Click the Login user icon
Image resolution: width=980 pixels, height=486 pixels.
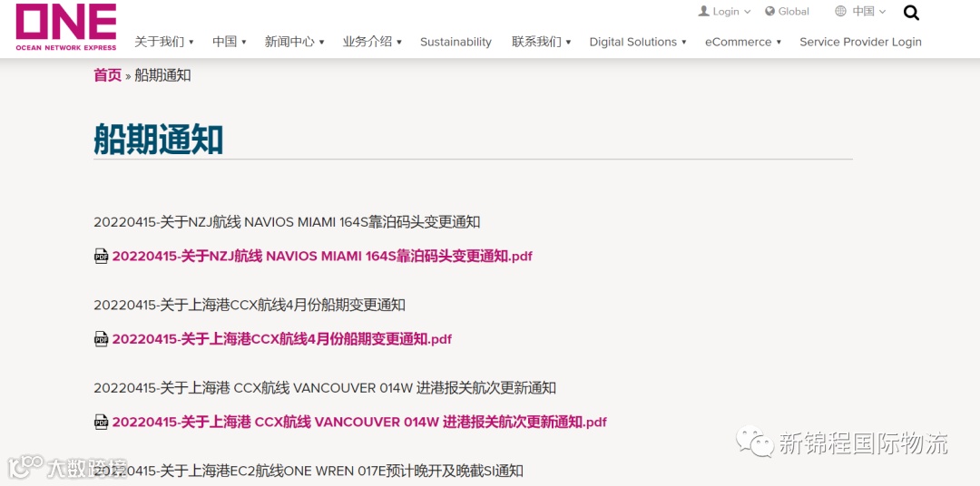pyautogui.click(x=704, y=11)
